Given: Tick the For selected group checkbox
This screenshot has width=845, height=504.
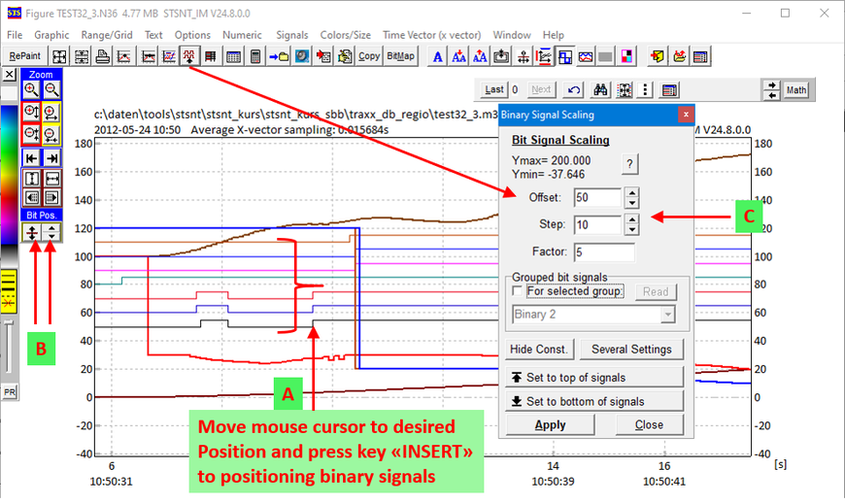Looking at the screenshot, I should (518, 291).
